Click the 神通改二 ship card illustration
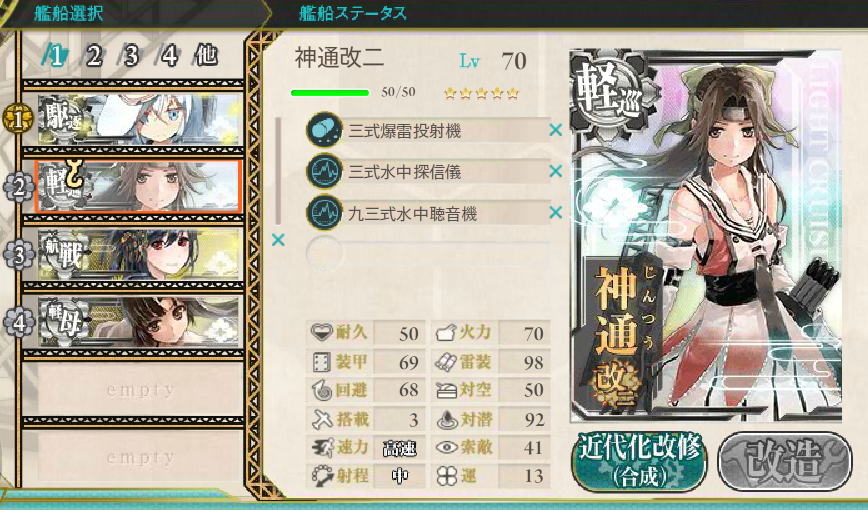Viewport: 868px width, 510px height. [x=706, y=235]
